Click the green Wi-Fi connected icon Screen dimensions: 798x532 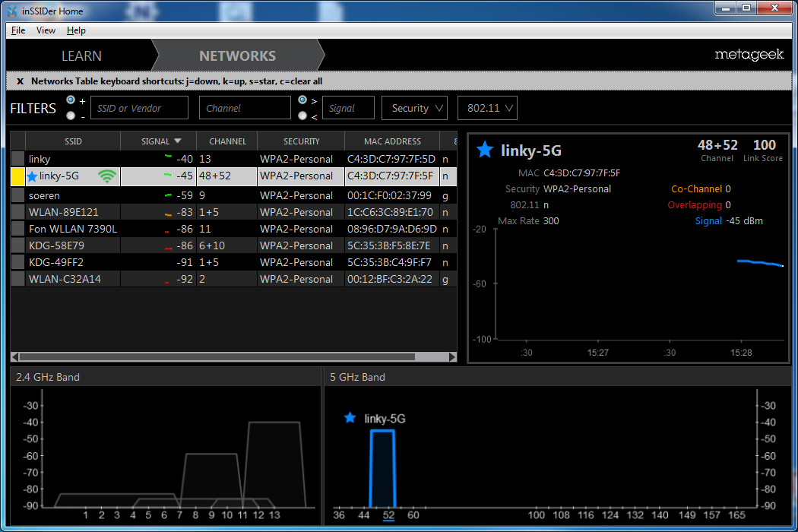(107, 176)
